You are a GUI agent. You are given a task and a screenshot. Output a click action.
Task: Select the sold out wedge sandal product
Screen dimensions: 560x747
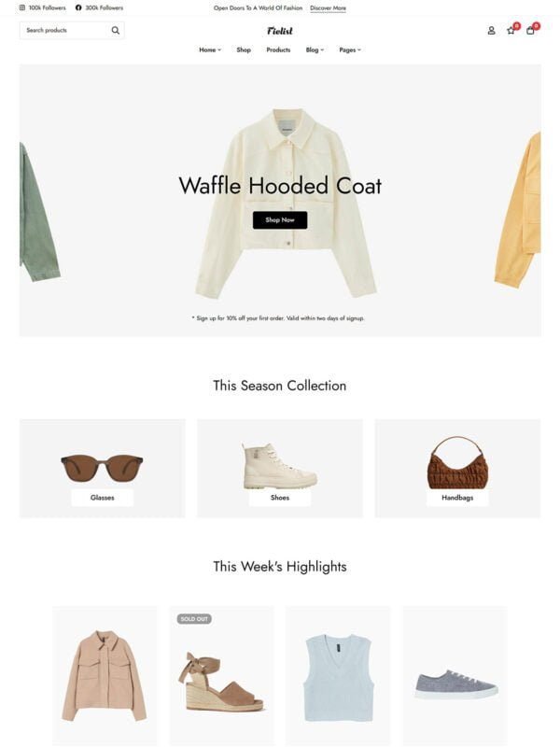(x=221, y=675)
